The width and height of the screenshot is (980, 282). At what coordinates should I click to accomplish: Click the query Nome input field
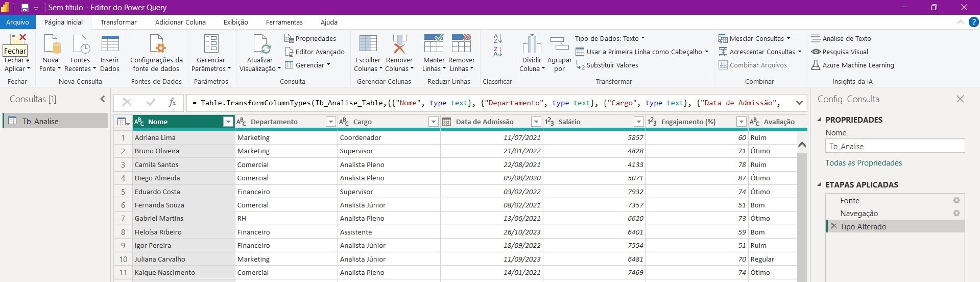pos(895,146)
